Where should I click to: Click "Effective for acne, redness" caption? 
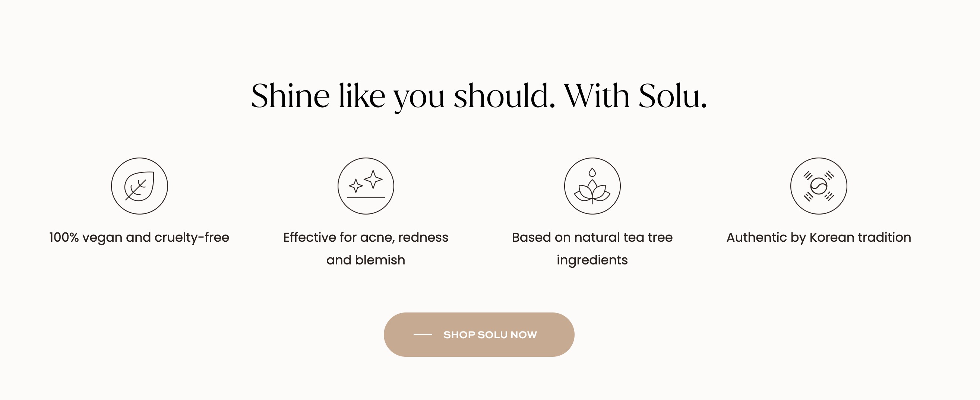click(366, 238)
